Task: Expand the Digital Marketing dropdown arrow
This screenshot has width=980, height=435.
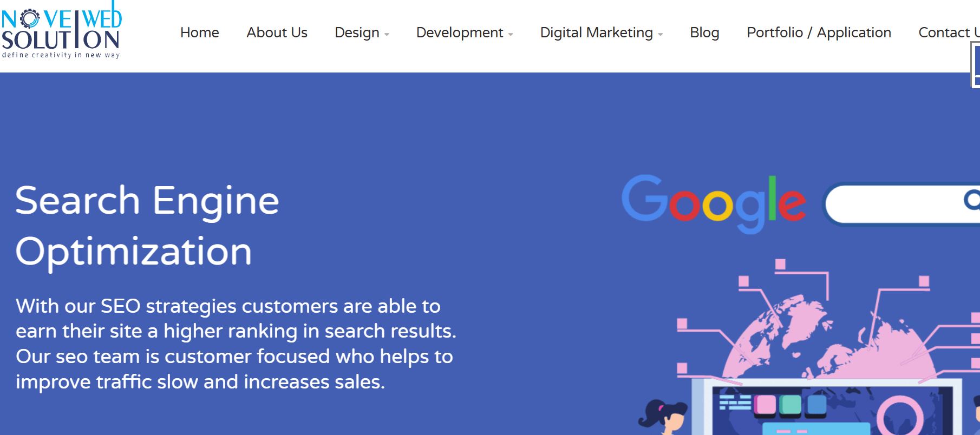Action: click(660, 35)
